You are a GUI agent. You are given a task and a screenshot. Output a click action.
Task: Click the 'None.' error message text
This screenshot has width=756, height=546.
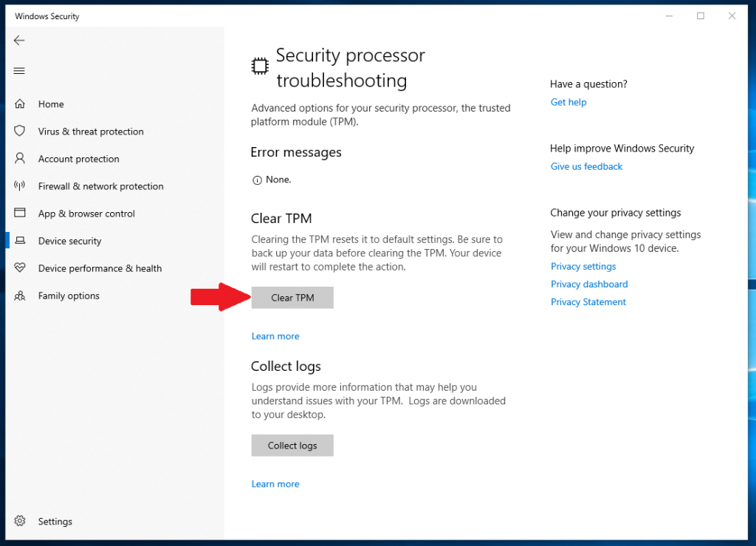[x=278, y=180]
